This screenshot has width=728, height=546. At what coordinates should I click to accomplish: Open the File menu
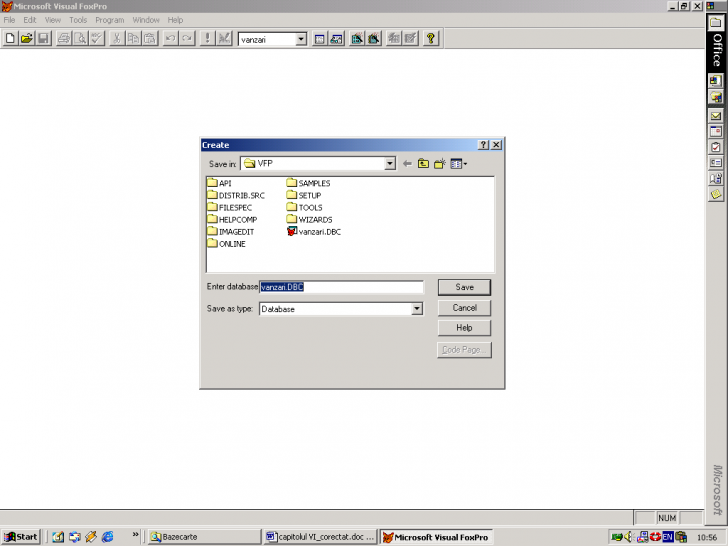pos(9,20)
